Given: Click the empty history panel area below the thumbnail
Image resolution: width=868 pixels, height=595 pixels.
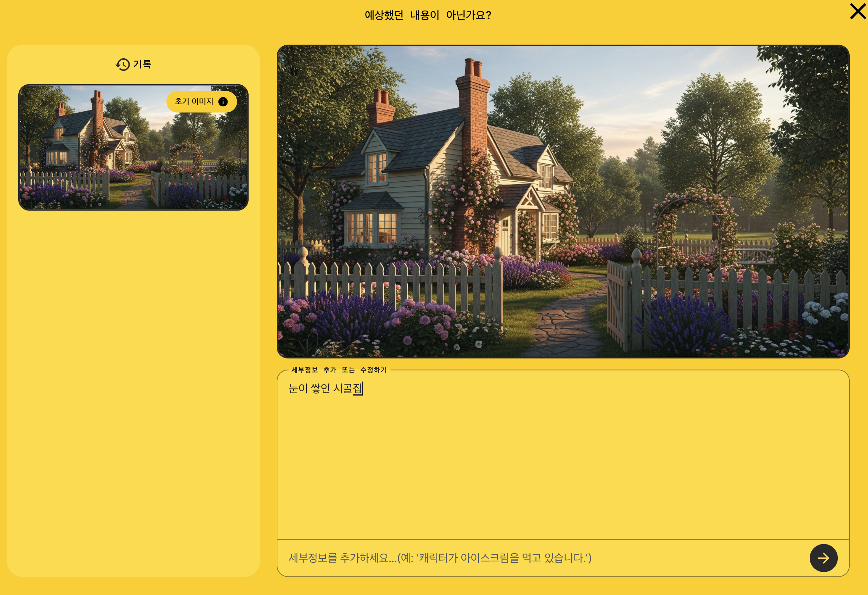Looking at the screenshot, I should pyautogui.click(x=133, y=392).
